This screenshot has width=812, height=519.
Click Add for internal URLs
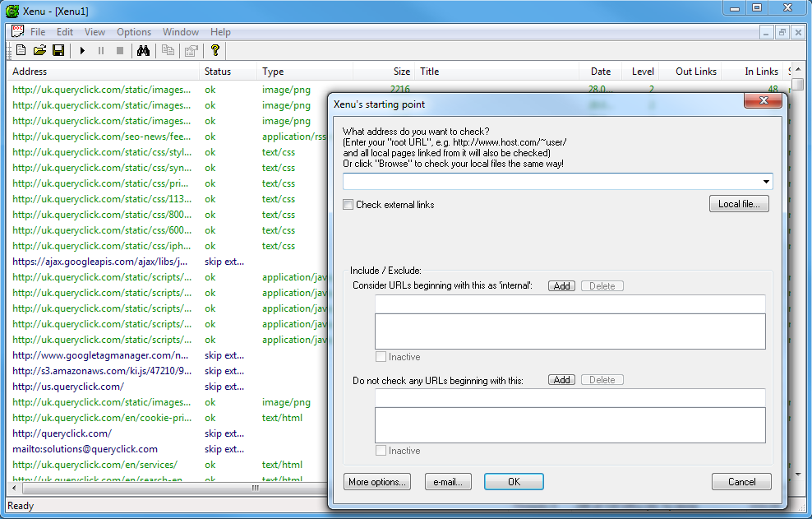pyautogui.click(x=561, y=285)
